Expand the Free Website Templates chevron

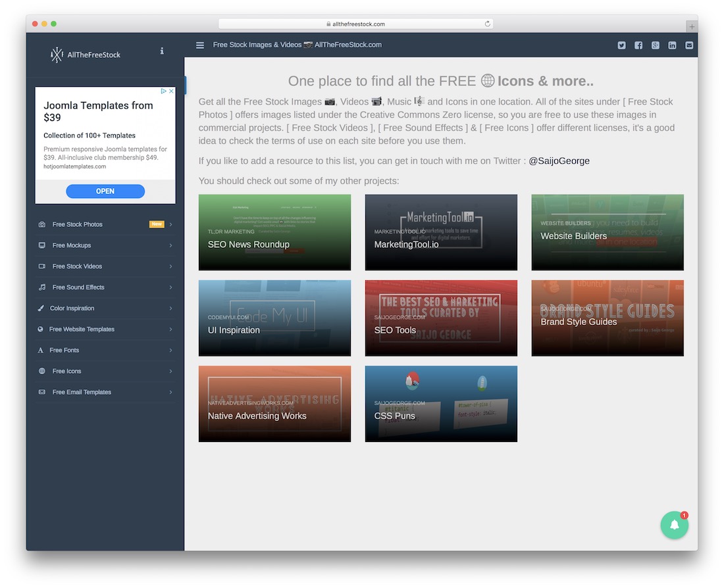(x=171, y=329)
